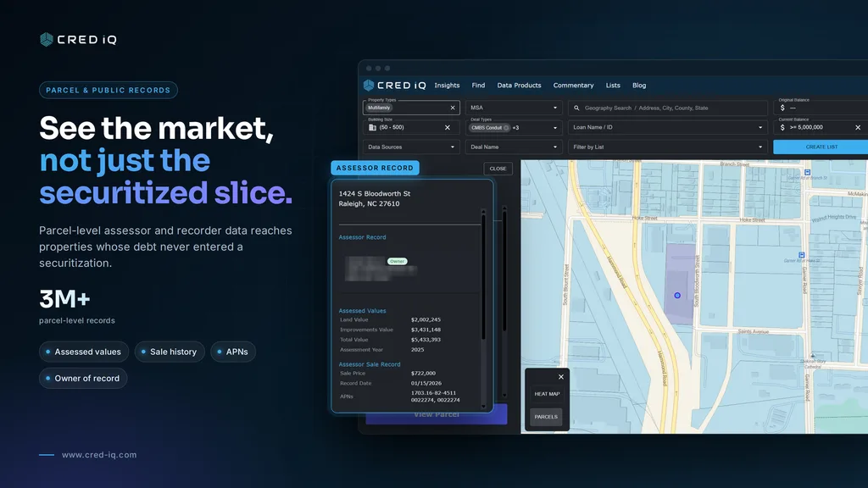Clear the current balance filter
This screenshot has height=488, width=868.
(858, 128)
